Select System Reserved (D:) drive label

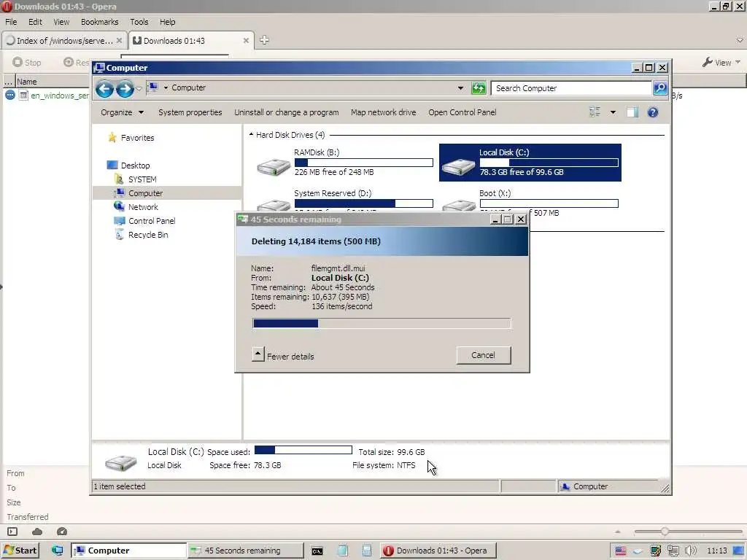[333, 193]
